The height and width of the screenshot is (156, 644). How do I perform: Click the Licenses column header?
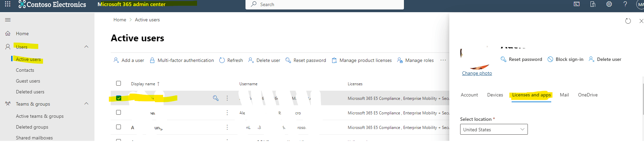[x=355, y=84]
